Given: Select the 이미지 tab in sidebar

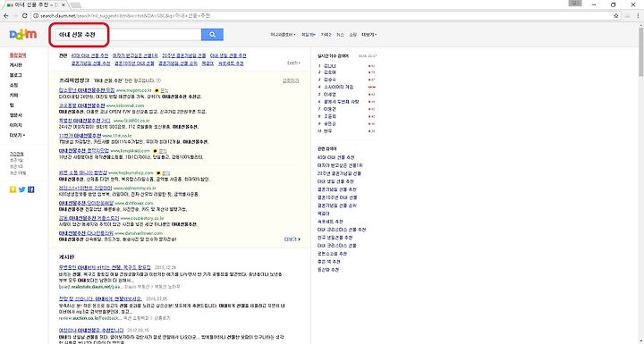Looking at the screenshot, I should click(16, 125).
